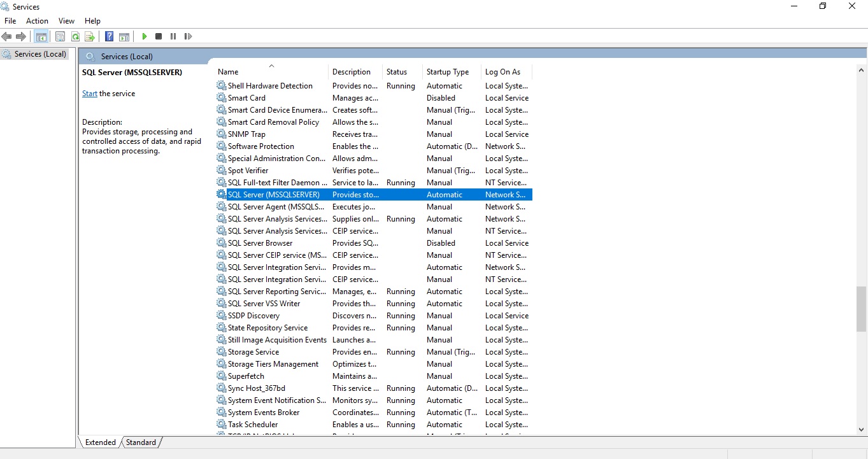Open Properties from the toolbar icon
This screenshot has height=459, width=868.
point(60,36)
